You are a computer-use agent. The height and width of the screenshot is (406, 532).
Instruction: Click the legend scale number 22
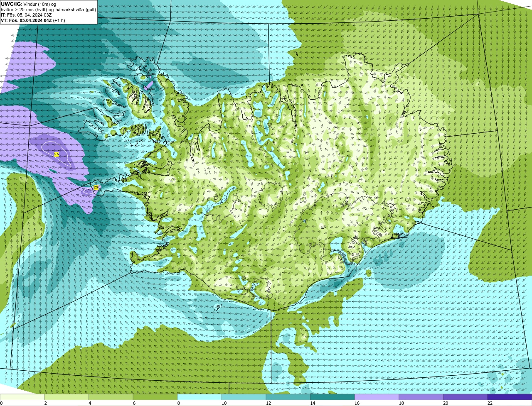(x=490, y=403)
